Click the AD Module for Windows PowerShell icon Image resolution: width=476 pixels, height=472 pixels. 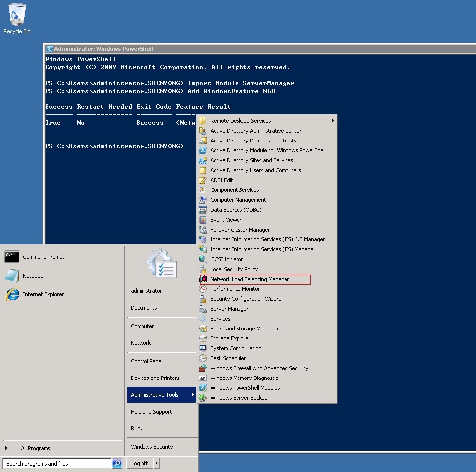[x=203, y=150]
